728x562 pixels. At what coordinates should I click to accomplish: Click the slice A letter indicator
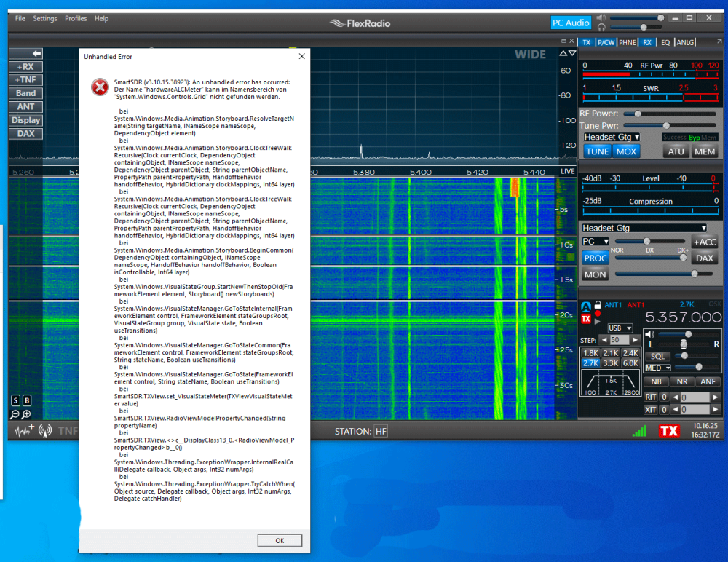pos(586,306)
